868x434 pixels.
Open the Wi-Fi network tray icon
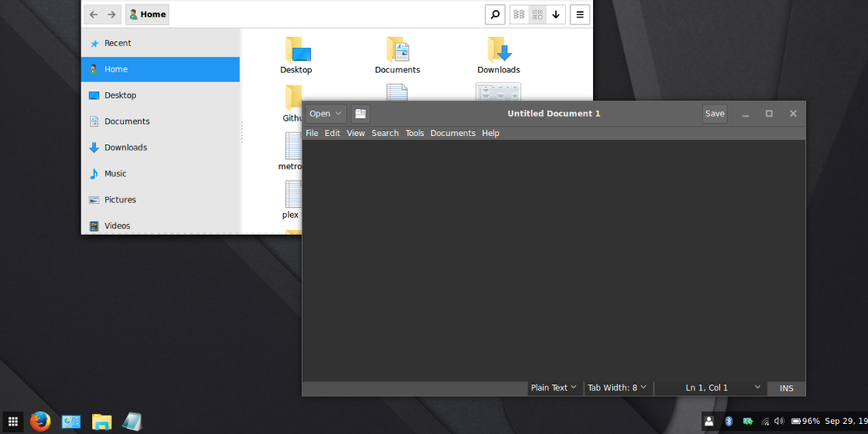tap(765, 421)
